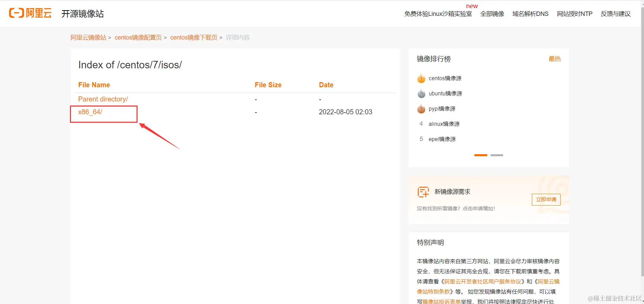
Task: Open centos镜像源 in ranking list
Action: tap(445, 78)
